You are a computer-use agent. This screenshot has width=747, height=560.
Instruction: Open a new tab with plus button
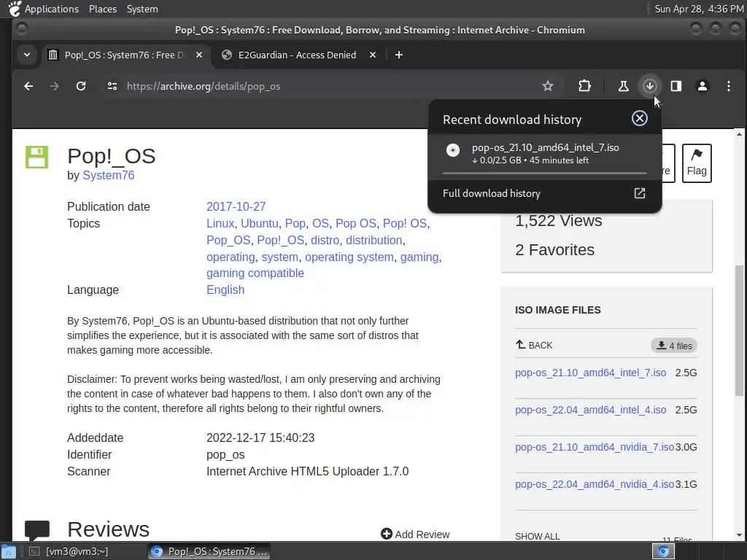point(399,55)
